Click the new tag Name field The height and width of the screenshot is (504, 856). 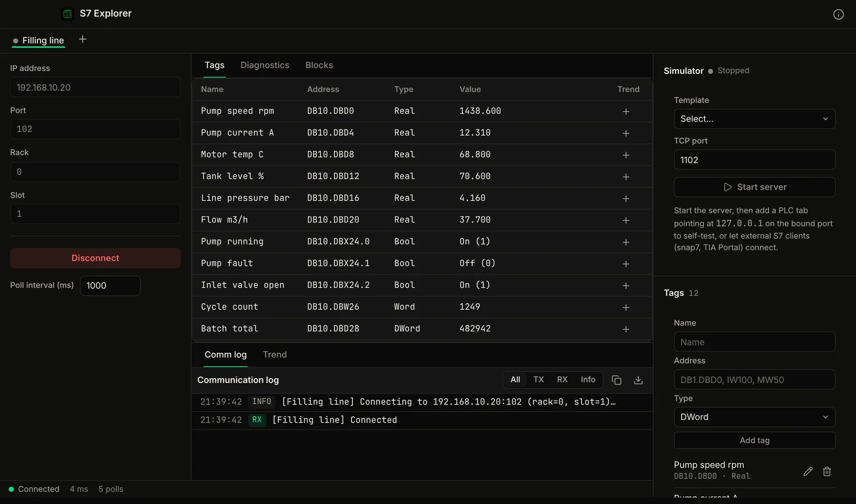click(754, 342)
